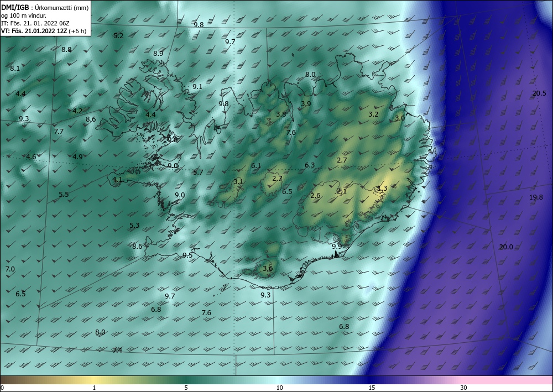Select the map value 19.8
The image size is (553, 392).
pyautogui.click(x=536, y=197)
